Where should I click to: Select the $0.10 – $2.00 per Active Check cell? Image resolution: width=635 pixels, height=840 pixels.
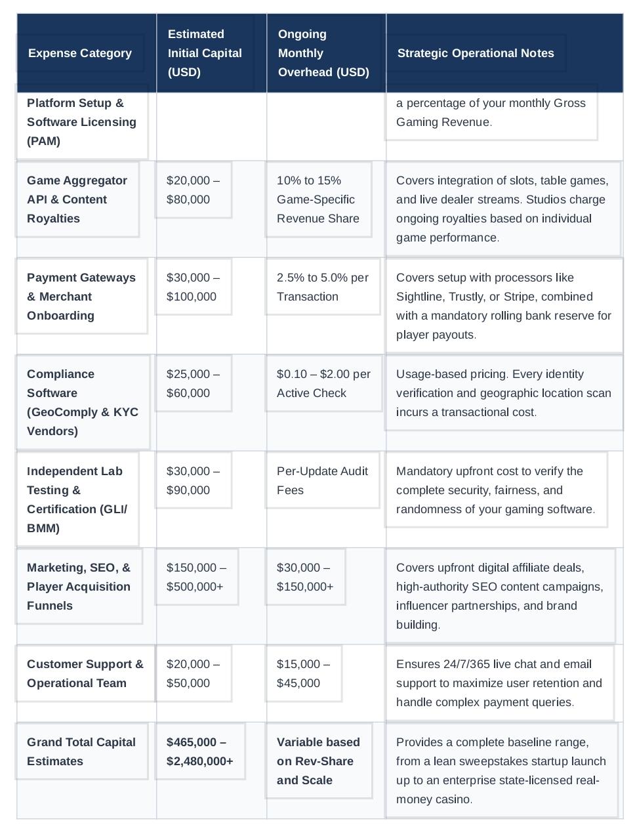(323, 383)
